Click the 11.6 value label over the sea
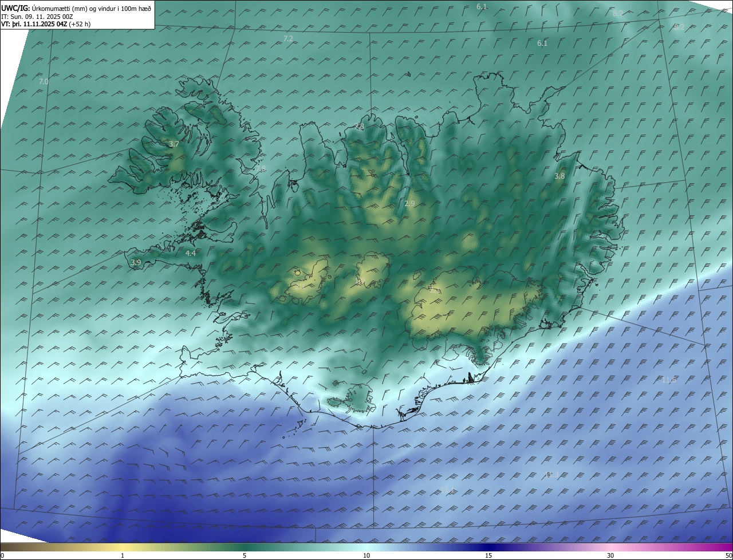 tap(668, 380)
